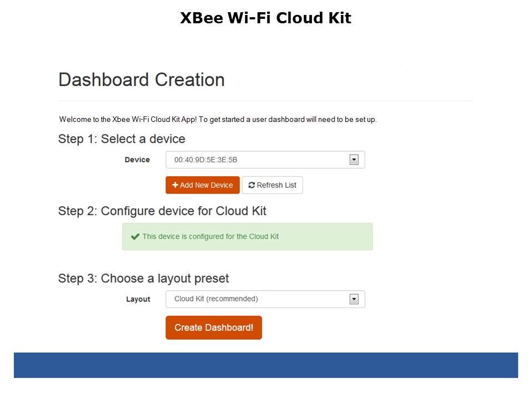Click the green checkmark icon in the alert

pyautogui.click(x=135, y=237)
